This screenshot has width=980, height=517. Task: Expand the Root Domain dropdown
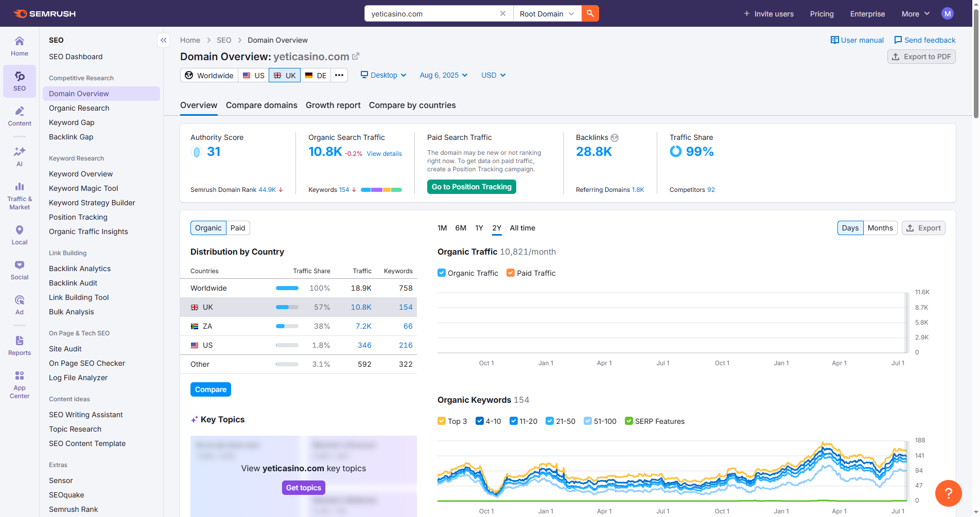click(547, 14)
